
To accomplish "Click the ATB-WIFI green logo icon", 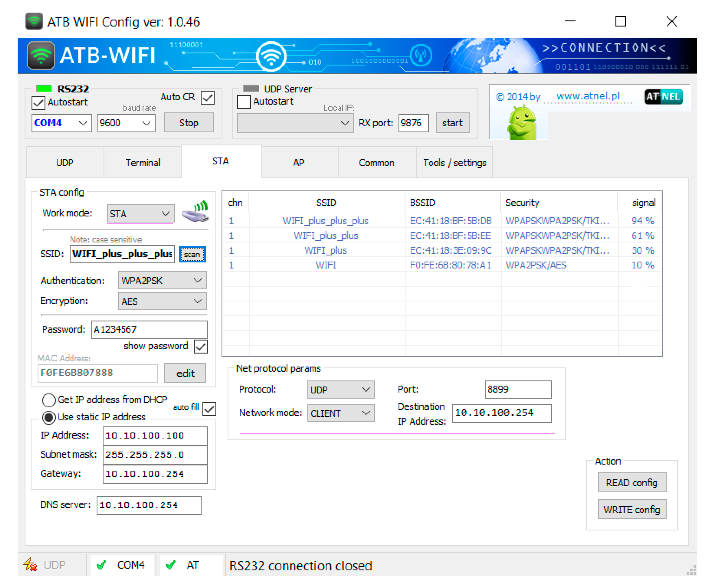I will coord(41,55).
